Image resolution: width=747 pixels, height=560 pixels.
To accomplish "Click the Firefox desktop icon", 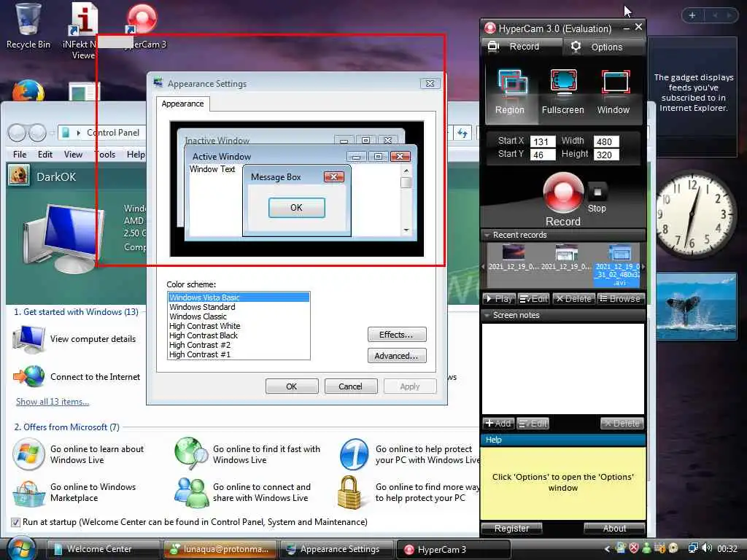I will (x=28, y=90).
